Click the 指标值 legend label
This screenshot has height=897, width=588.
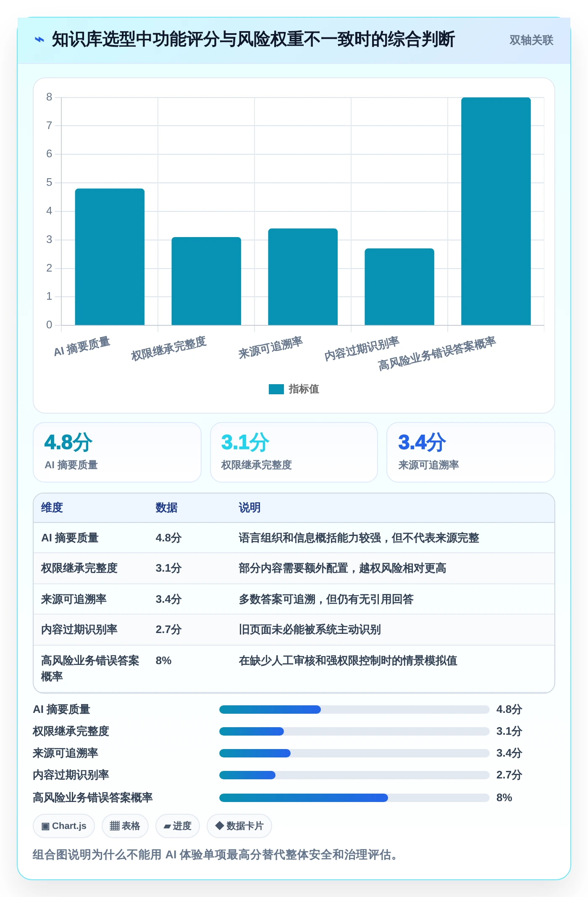point(304,389)
